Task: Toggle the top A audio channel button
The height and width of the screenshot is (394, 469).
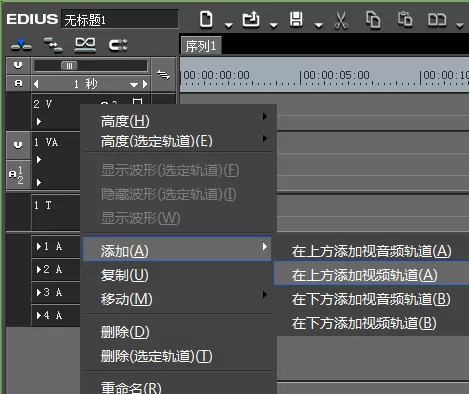Action: 18,83
